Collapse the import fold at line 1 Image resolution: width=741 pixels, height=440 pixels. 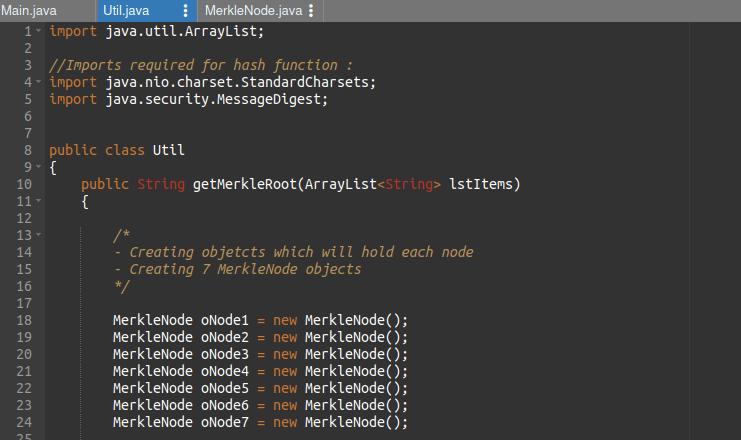click(x=40, y=31)
